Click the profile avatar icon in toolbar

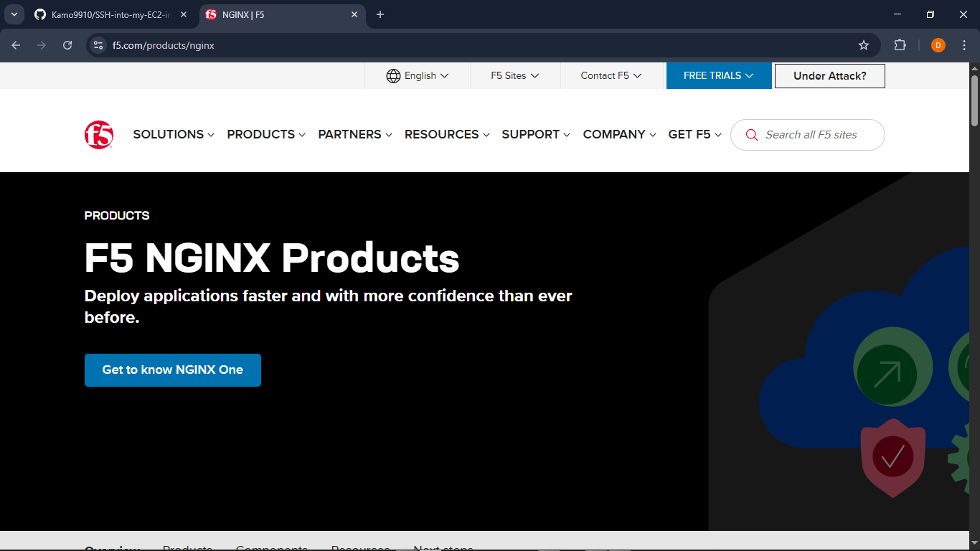938,44
